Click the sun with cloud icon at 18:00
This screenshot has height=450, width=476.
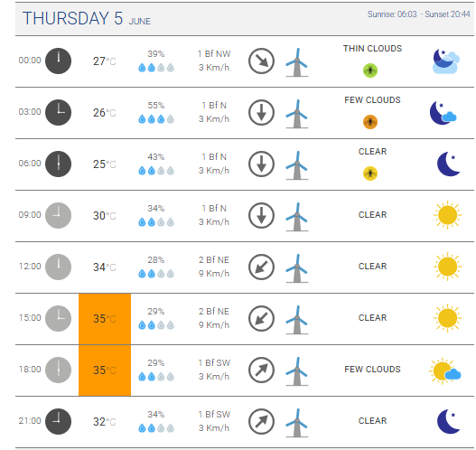point(445,370)
